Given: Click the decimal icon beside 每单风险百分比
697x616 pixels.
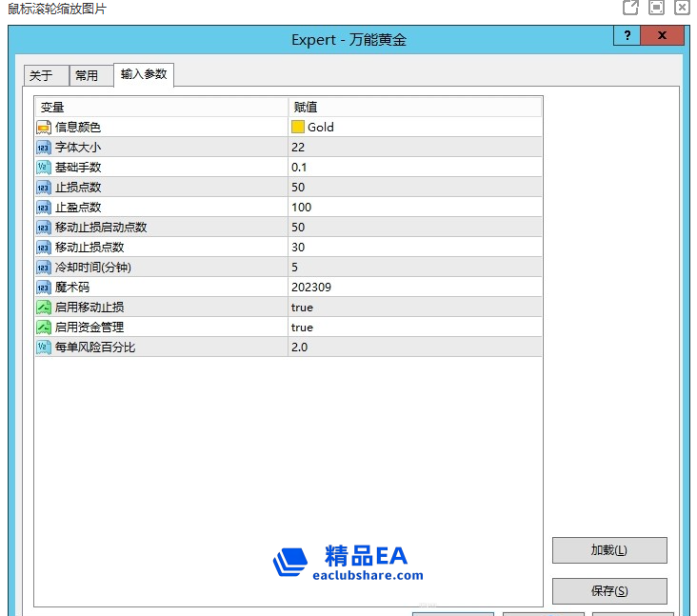Looking at the screenshot, I should point(44,348).
